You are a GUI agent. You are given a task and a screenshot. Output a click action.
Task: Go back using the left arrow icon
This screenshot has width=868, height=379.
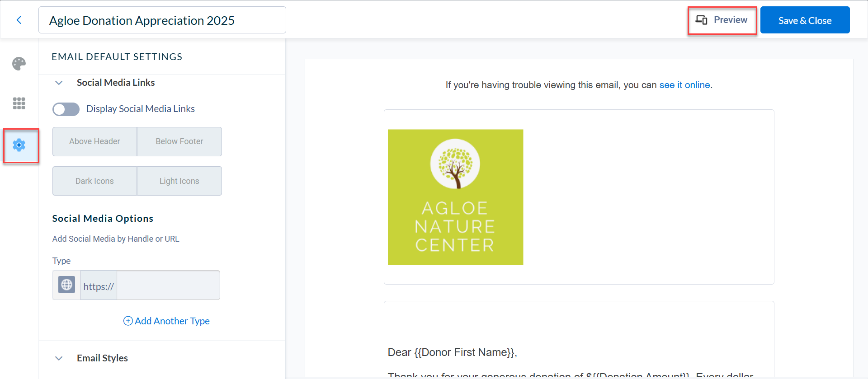19,20
